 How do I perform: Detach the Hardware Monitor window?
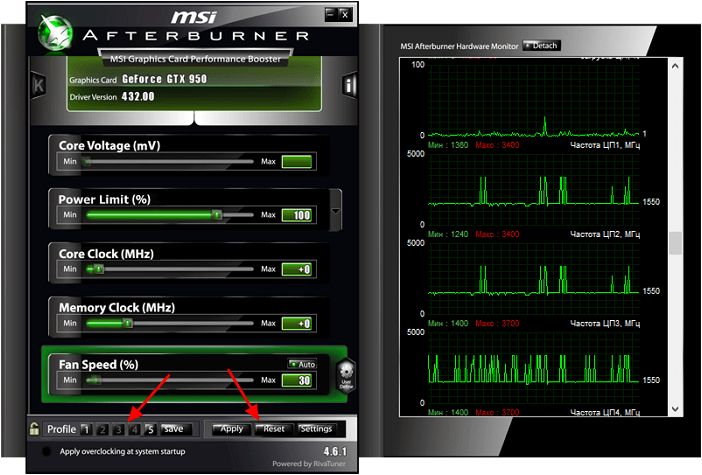pyautogui.click(x=541, y=46)
